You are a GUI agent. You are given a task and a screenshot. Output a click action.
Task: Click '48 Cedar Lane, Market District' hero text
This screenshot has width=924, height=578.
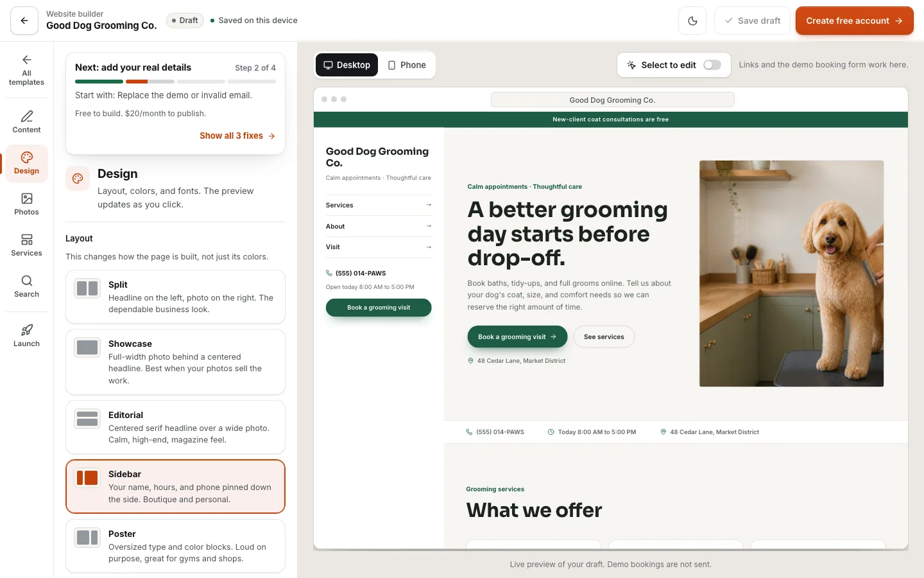(521, 361)
